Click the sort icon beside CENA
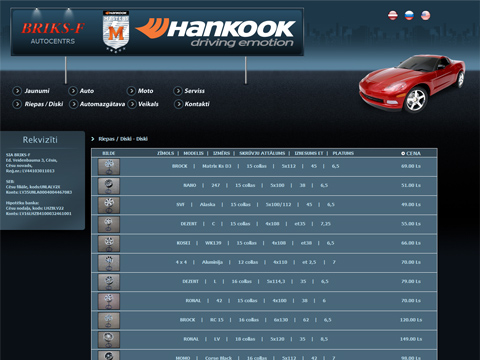 pyautogui.click(x=403, y=153)
